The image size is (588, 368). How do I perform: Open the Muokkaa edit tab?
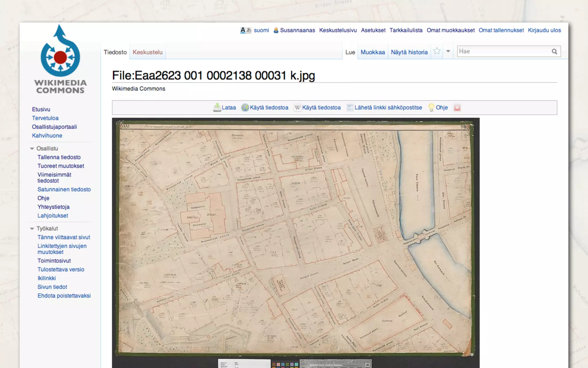coord(372,52)
